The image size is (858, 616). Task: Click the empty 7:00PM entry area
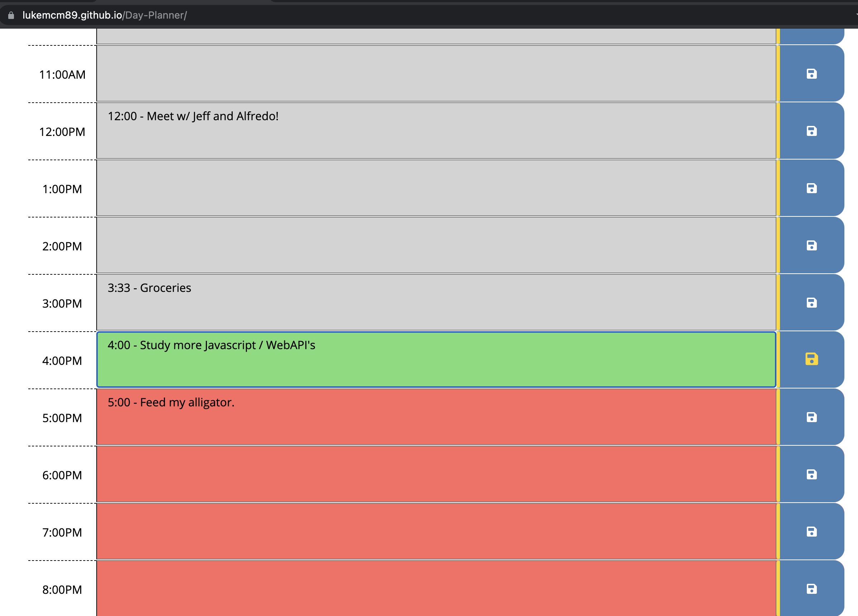coord(435,532)
